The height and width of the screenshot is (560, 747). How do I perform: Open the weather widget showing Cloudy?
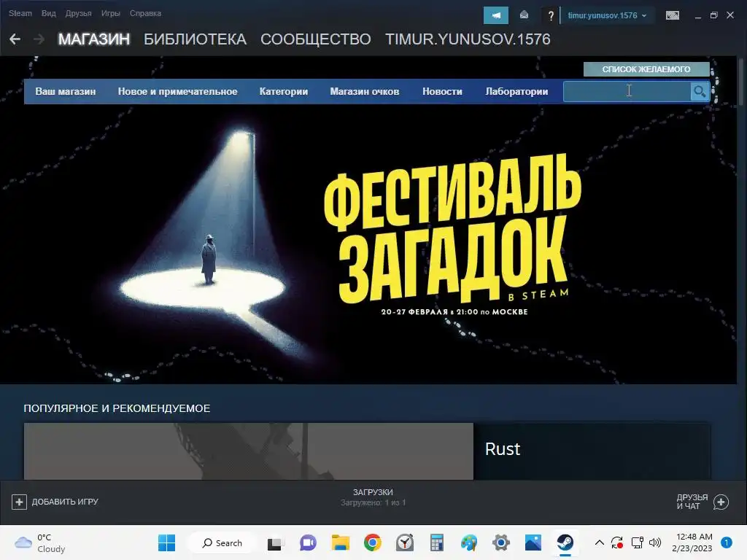point(40,543)
